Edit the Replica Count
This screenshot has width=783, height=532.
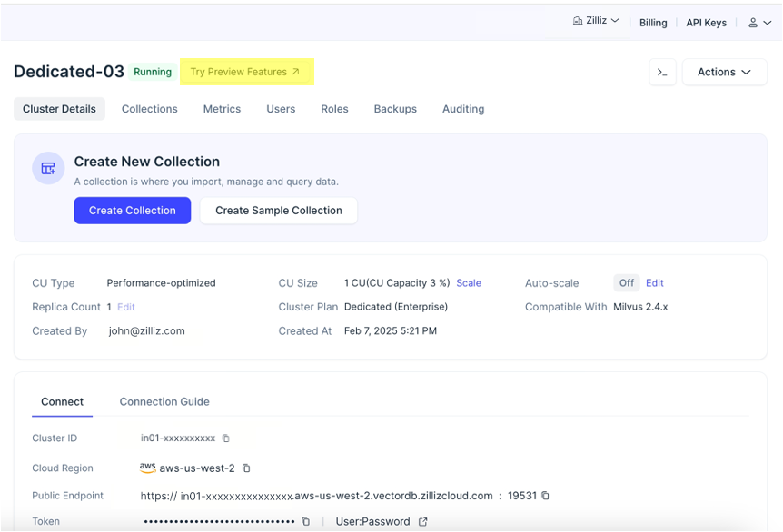coord(125,307)
